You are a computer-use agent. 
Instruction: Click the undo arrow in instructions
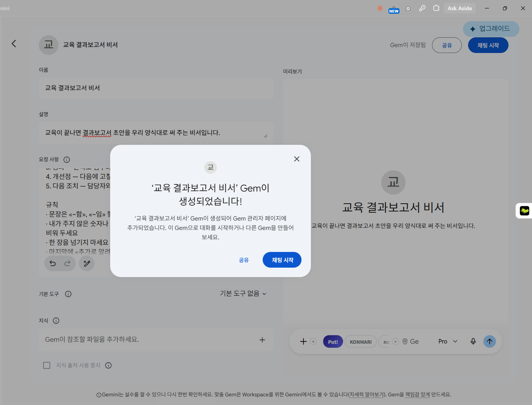(53, 263)
